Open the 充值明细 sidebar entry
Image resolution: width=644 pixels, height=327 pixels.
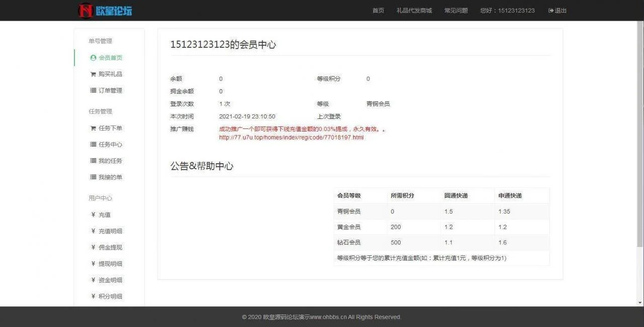110,231
